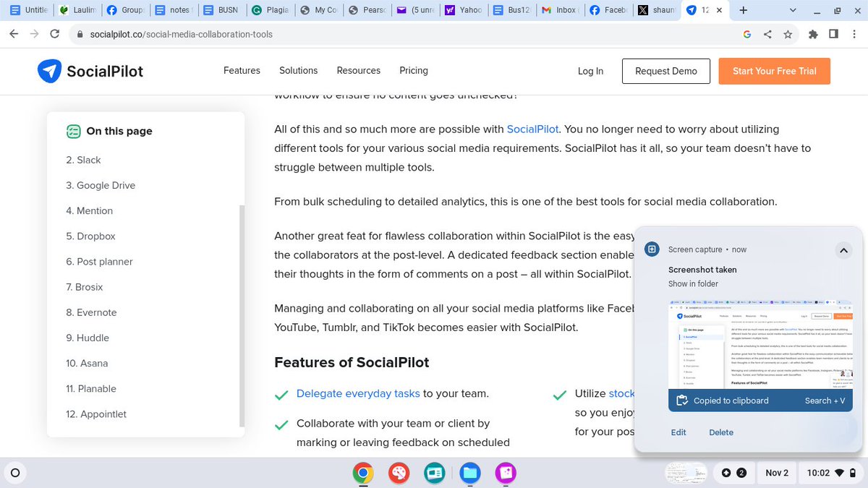Open a new browser tab with plus
Screen dimensions: 868x488
tap(743, 10)
